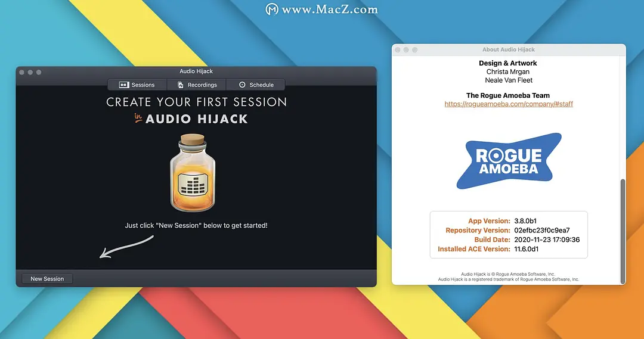This screenshot has height=339, width=644.
Task: Switch to the Sessions tab
Action: pyautogui.click(x=137, y=85)
